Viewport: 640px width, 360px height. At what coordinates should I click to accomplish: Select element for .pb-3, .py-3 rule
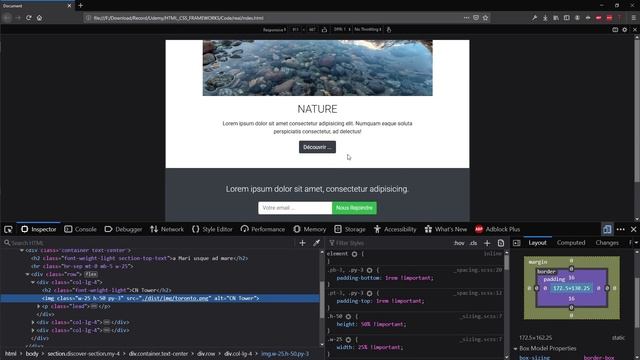pyautogui.click(x=369, y=270)
